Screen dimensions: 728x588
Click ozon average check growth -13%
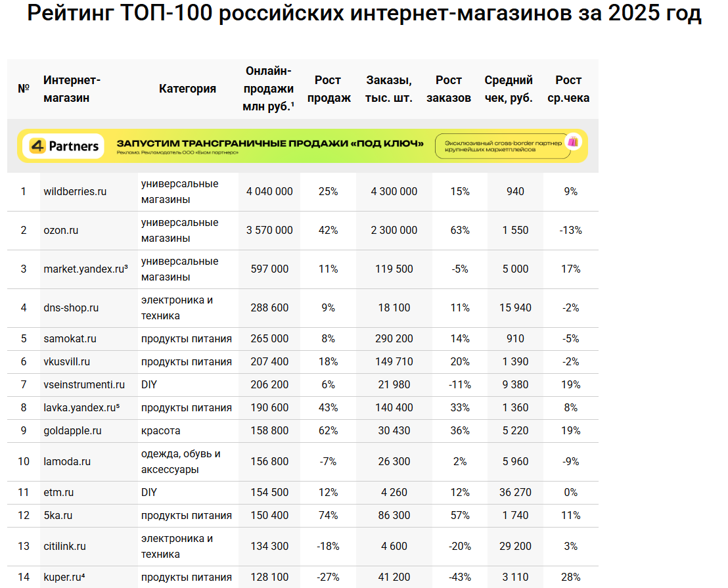coord(570,230)
